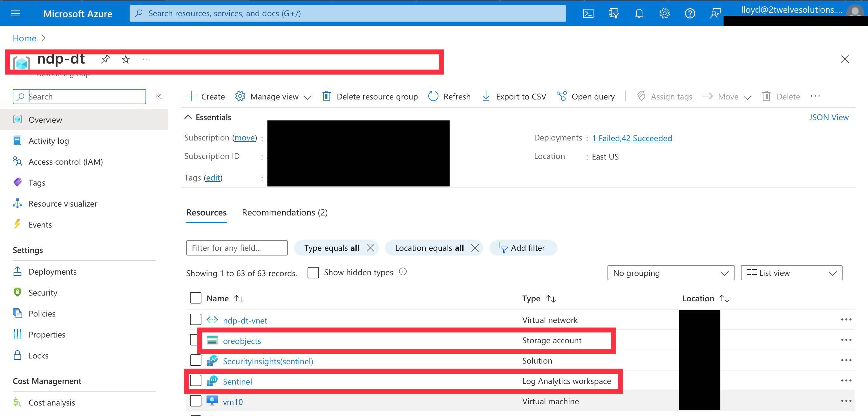
Task: Close the resource group blade
Action: click(x=845, y=59)
